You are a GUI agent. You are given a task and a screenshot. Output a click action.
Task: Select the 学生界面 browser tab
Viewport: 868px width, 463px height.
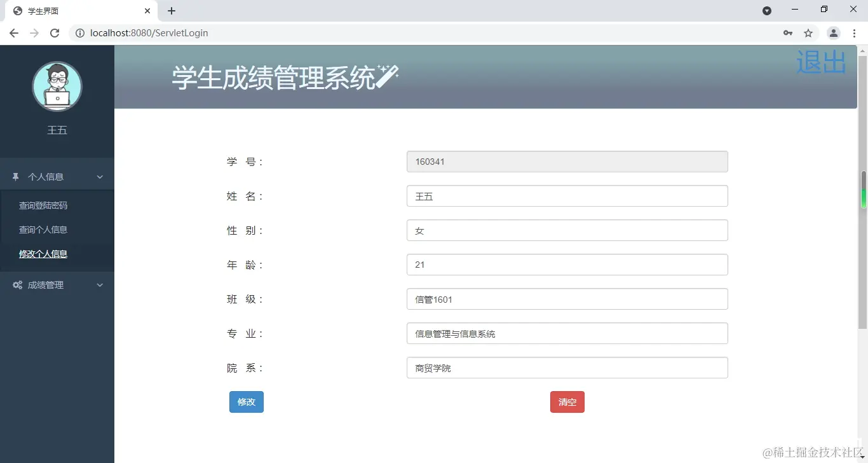coord(81,11)
